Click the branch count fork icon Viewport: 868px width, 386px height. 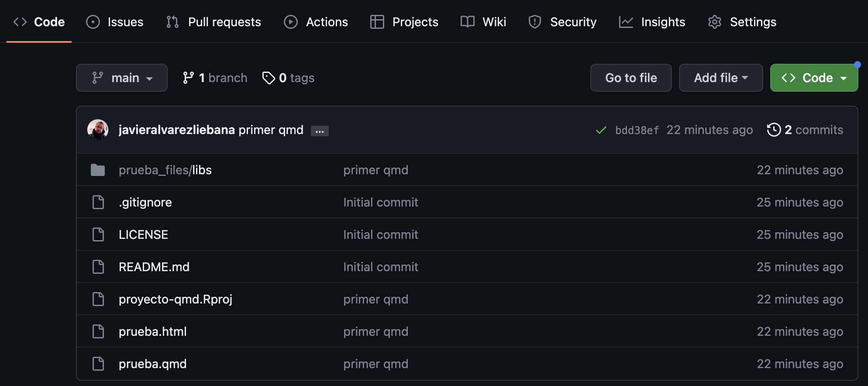pyautogui.click(x=188, y=78)
